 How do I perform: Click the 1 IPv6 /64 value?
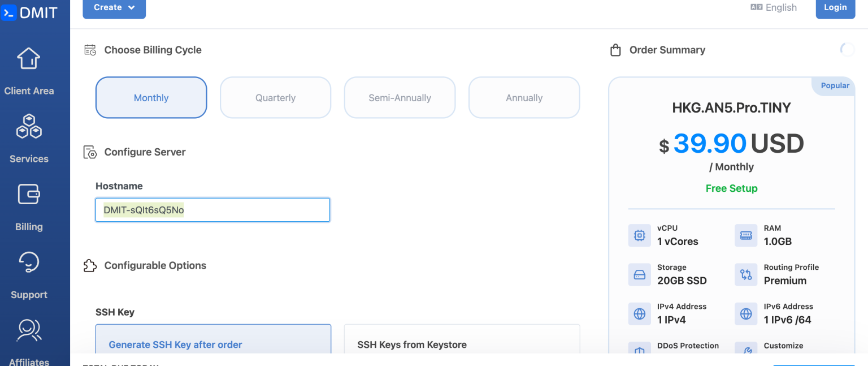pyautogui.click(x=787, y=320)
